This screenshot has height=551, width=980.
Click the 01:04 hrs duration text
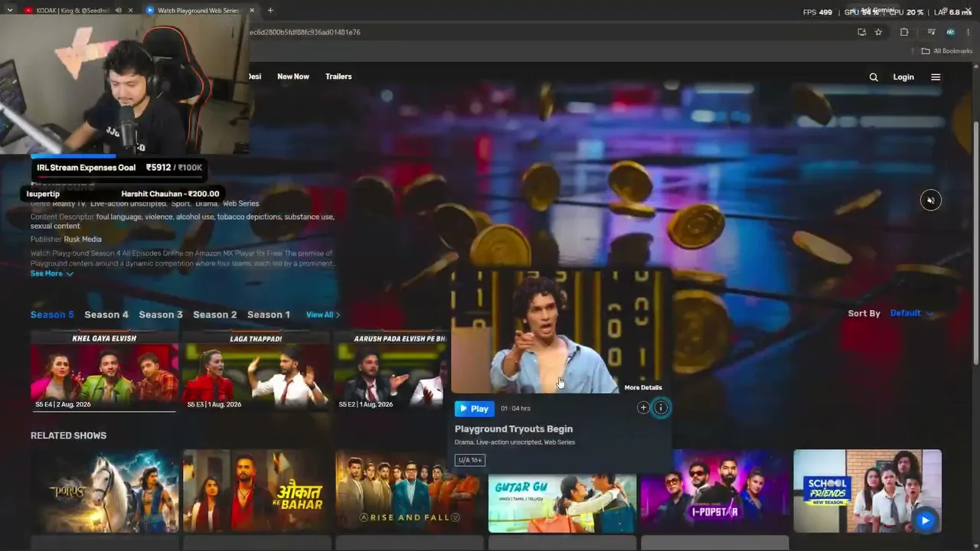[x=515, y=409]
